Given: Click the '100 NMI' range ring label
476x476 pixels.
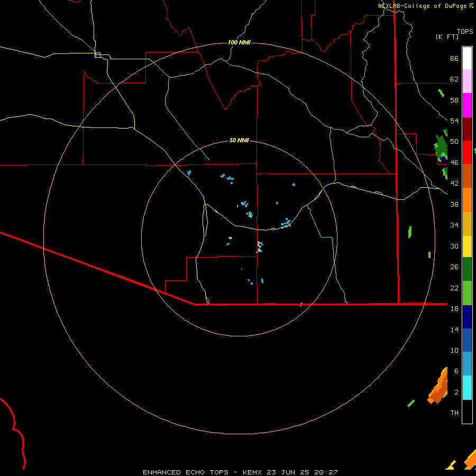Looking at the screenshot, I should pyautogui.click(x=239, y=42).
